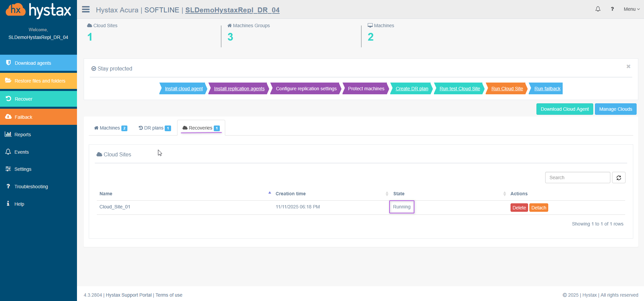Close the Stay protected panel
This screenshot has width=644, height=301.
pyautogui.click(x=628, y=66)
